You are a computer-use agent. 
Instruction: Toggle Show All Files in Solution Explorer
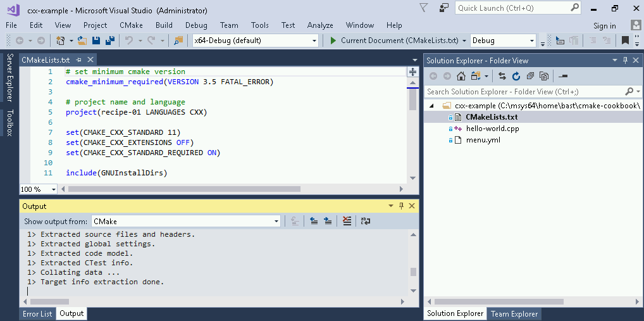543,76
